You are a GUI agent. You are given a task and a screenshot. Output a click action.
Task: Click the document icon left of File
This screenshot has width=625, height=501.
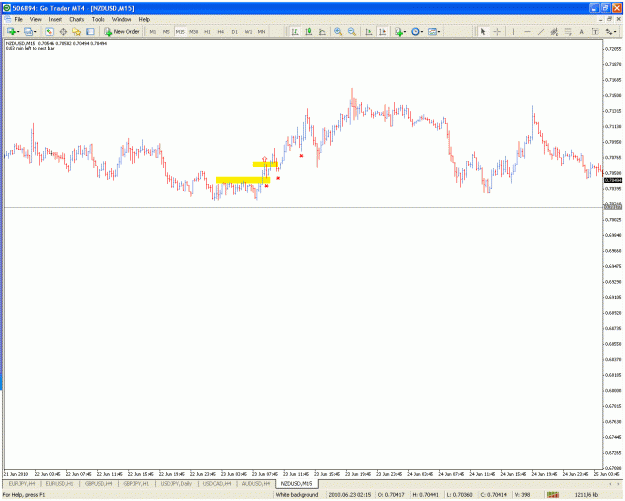[x=7, y=19]
